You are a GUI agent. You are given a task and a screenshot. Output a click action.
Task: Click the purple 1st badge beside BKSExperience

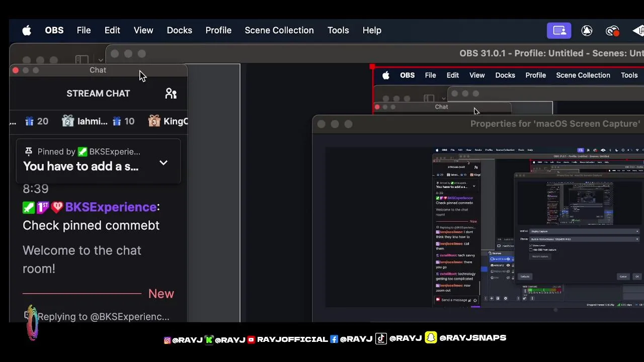pos(43,207)
